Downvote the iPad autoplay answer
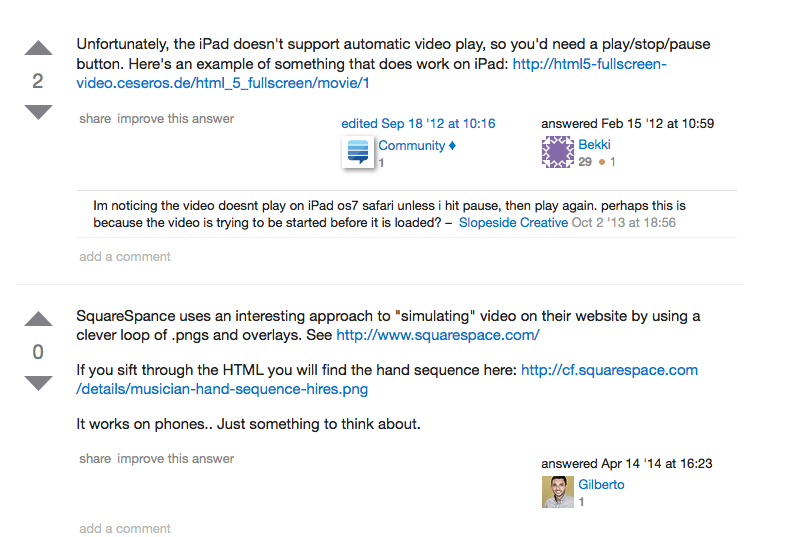Image resolution: width=793 pixels, height=537 pixels. 38,112
